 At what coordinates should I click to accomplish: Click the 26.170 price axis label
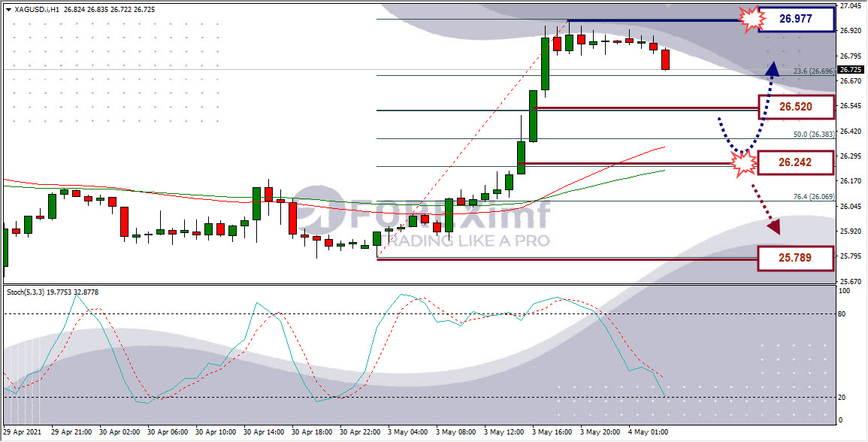850,181
